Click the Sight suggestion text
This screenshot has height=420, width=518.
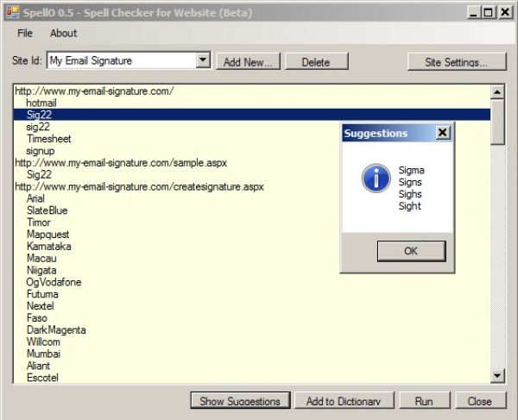tap(410, 206)
